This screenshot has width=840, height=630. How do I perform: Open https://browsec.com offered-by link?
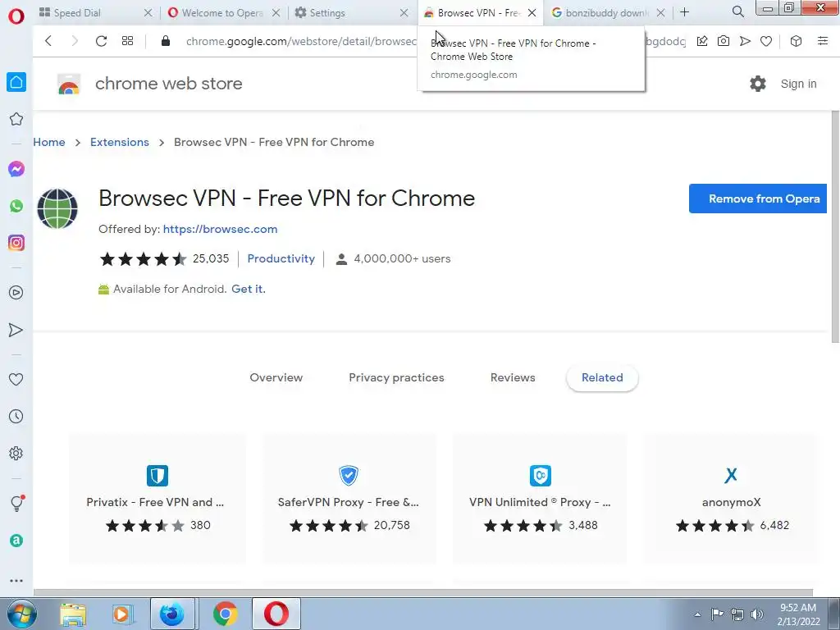pyautogui.click(x=220, y=230)
